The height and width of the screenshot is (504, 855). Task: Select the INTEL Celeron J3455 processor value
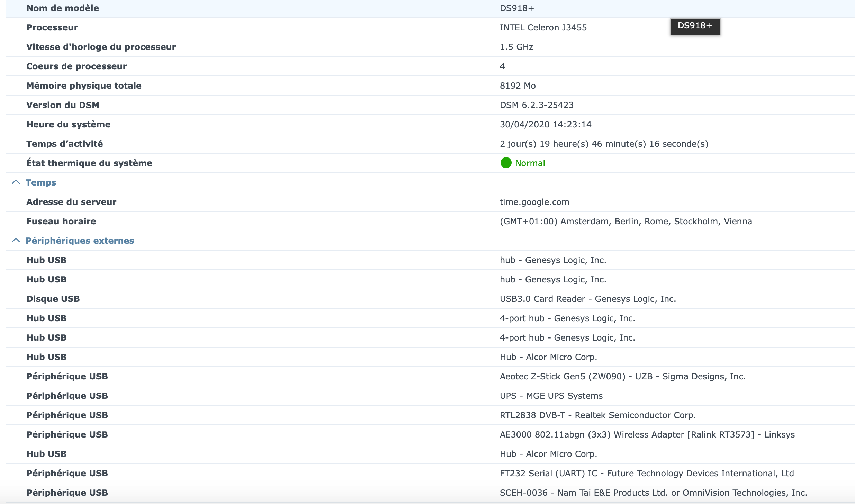[x=543, y=27]
